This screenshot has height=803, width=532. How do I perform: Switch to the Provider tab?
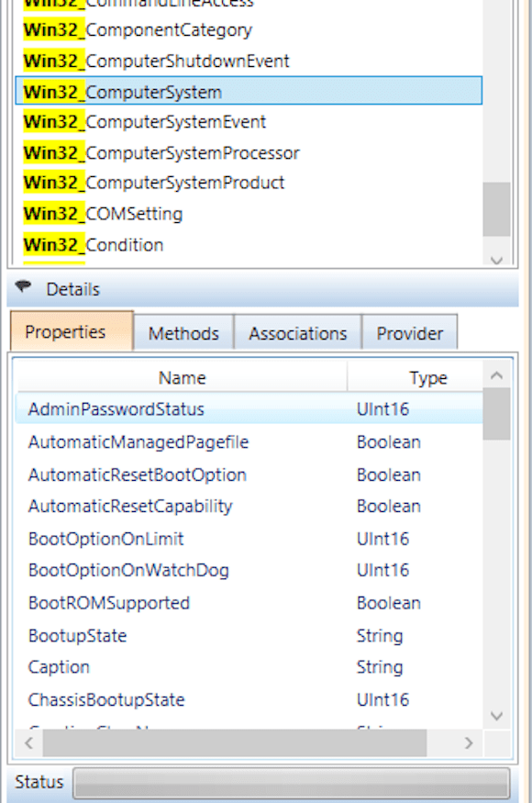[x=410, y=333]
